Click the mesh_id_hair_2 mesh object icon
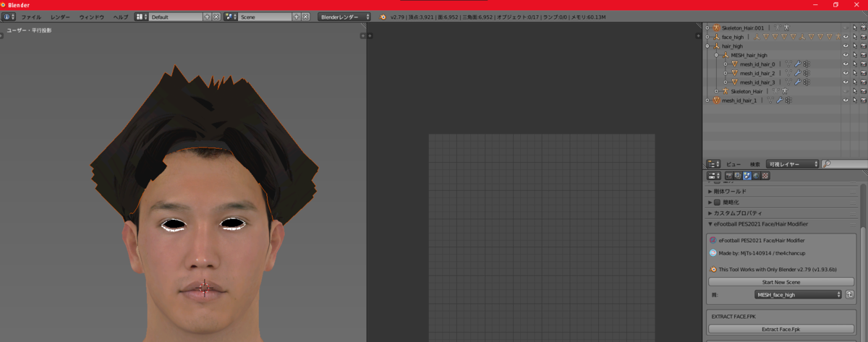The height and width of the screenshot is (342, 868). click(x=734, y=73)
